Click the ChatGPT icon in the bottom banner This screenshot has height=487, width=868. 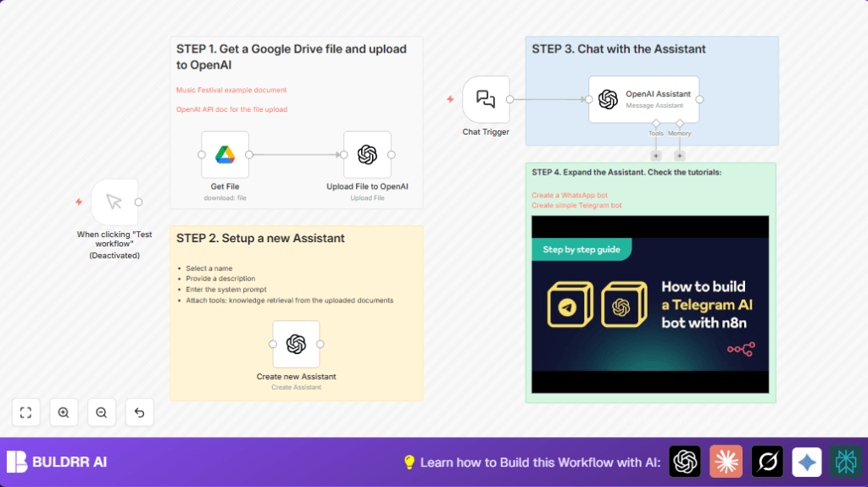[685, 462]
